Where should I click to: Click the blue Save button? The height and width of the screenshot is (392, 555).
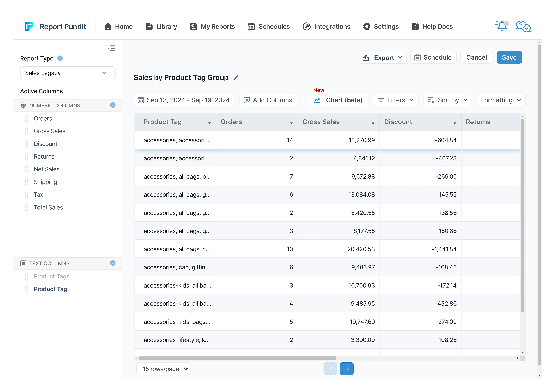point(509,57)
